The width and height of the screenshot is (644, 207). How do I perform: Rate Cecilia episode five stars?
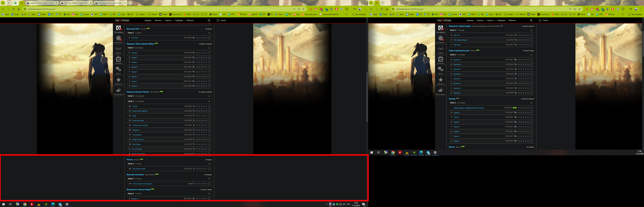(x=206, y=106)
